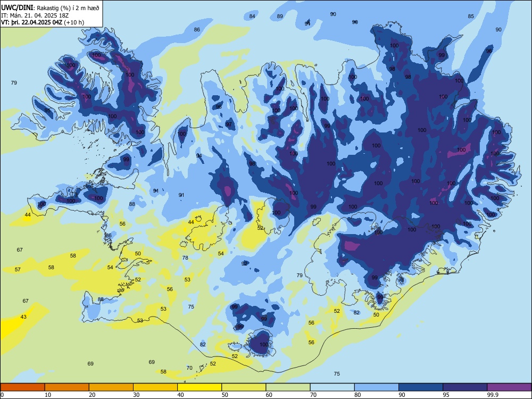Select the 10–20% orange legend swatch
The height and width of the screenshot is (399, 532).
click(67, 387)
